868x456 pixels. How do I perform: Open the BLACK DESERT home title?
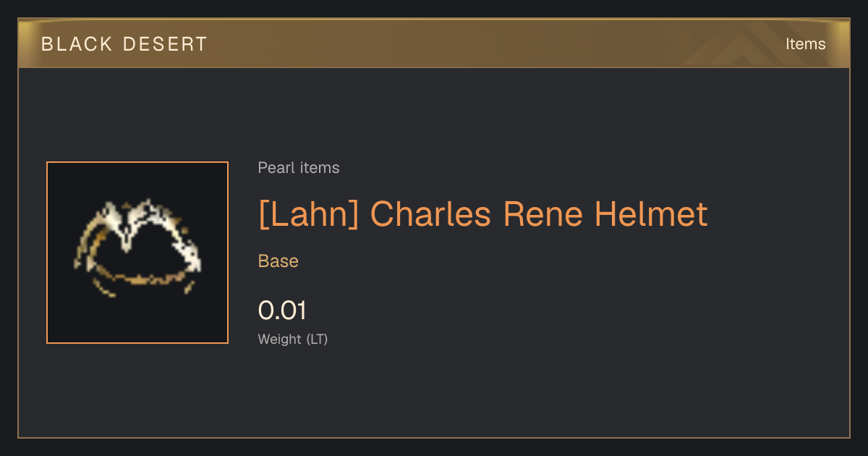(x=124, y=44)
